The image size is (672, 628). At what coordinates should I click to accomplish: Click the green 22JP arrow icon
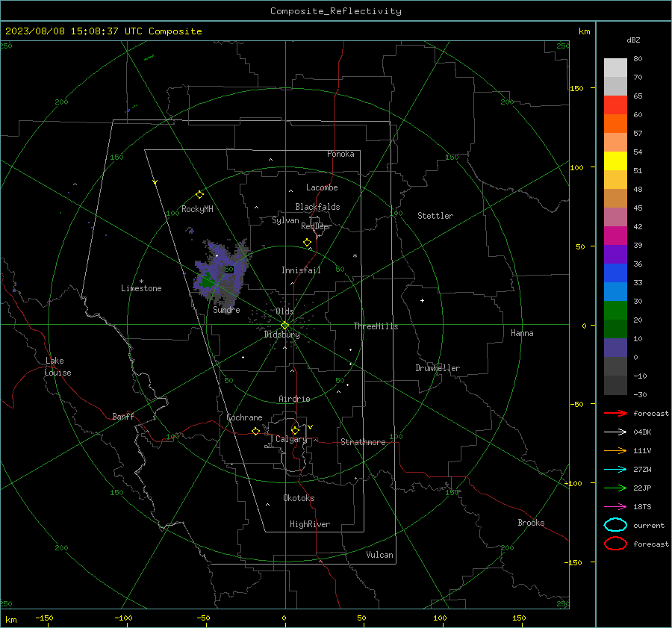pyautogui.click(x=615, y=488)
